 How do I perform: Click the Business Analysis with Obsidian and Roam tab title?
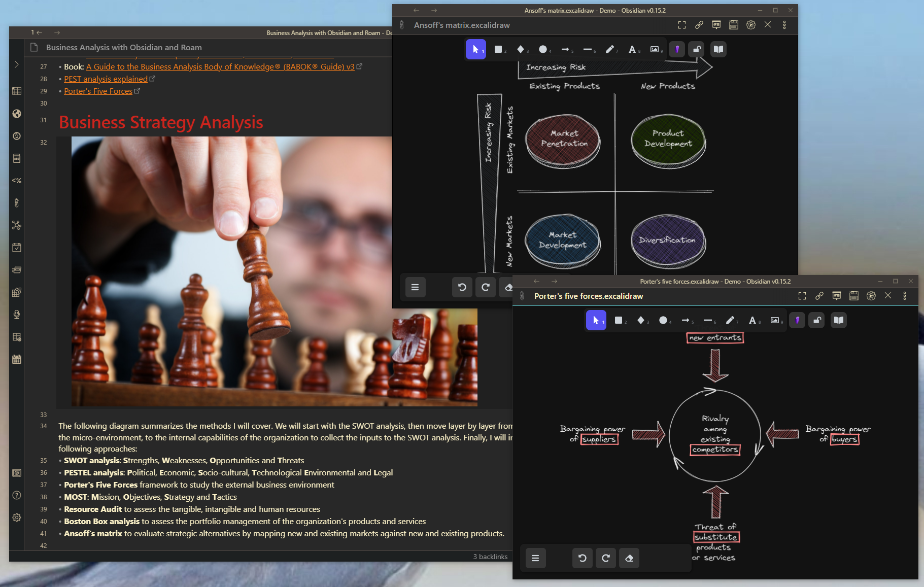tap(124, 47)
